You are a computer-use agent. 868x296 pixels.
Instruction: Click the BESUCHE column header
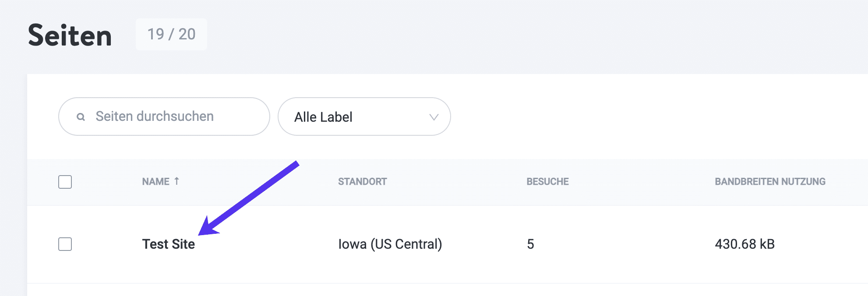548,181
